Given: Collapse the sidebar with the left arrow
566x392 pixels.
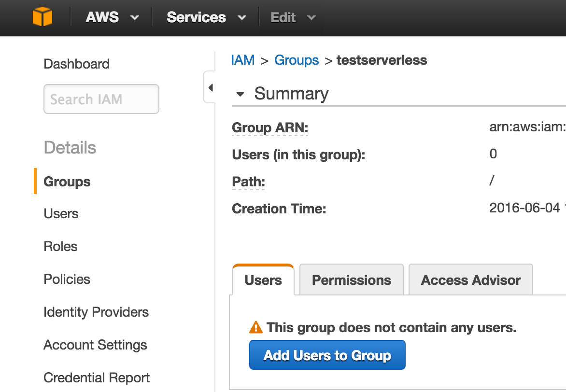Looking at the screenshot, I should pos(211,87).
